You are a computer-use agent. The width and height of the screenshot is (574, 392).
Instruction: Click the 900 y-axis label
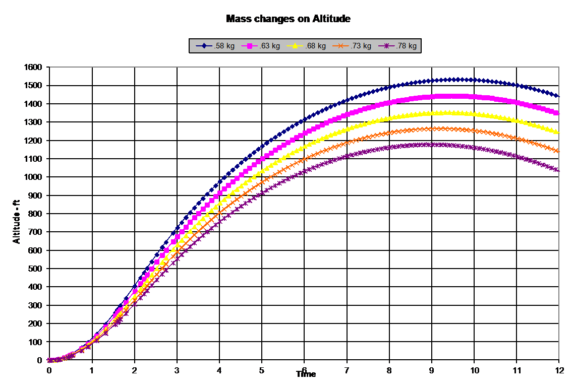click(x=35, y=195)
